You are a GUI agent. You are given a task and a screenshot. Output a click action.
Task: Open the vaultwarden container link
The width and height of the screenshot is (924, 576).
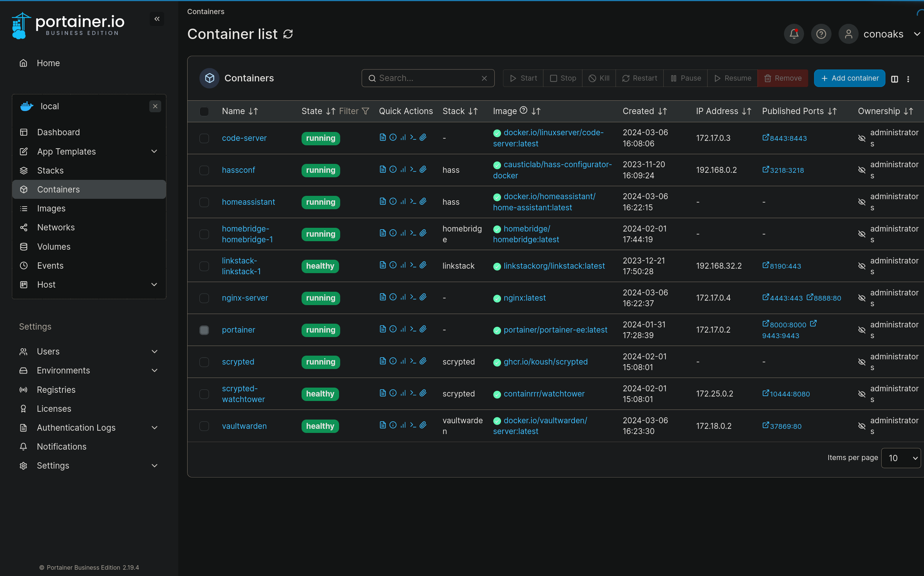(x=244, y=426)
